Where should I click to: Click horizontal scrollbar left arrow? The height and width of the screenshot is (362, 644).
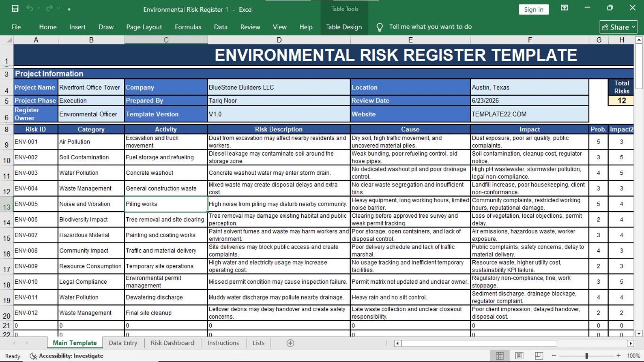pos(397,343)
